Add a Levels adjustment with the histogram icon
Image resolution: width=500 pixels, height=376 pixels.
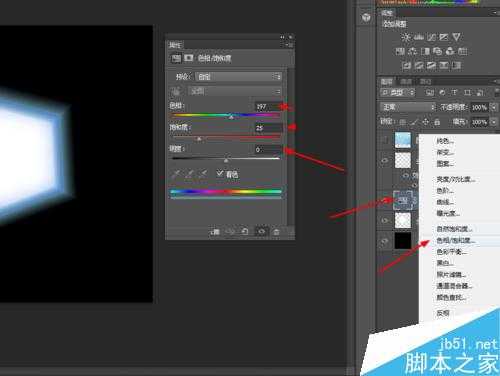click(x=419, y=37)
